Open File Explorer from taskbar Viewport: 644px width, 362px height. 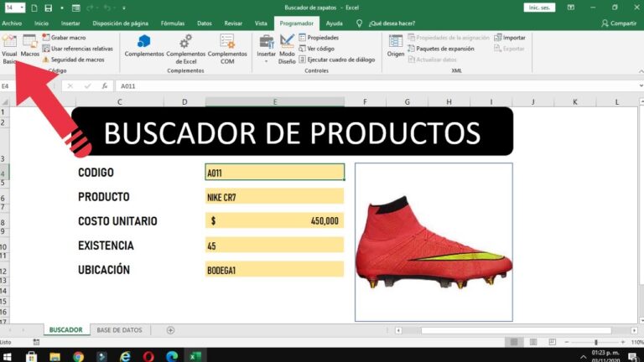[55, 356]
